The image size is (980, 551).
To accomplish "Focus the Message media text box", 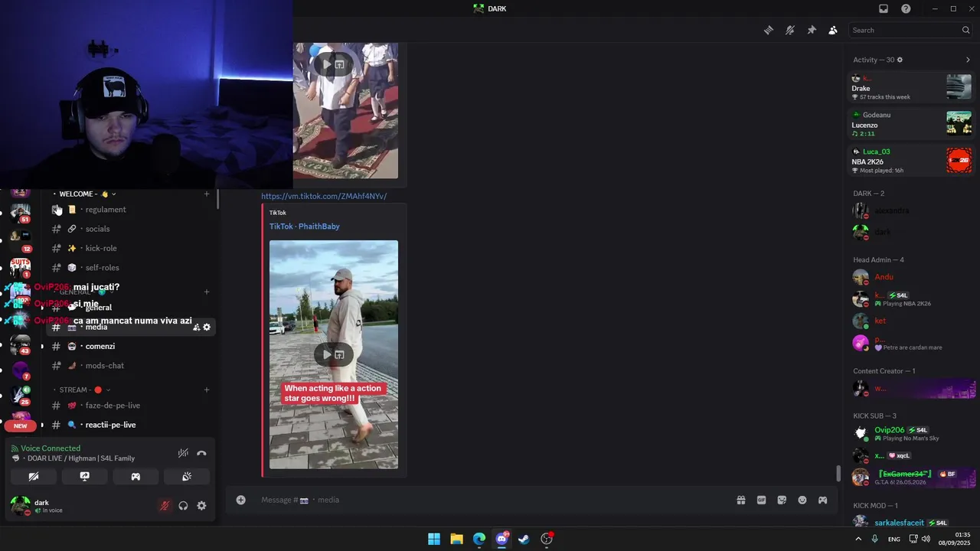I will click(490, 500).
